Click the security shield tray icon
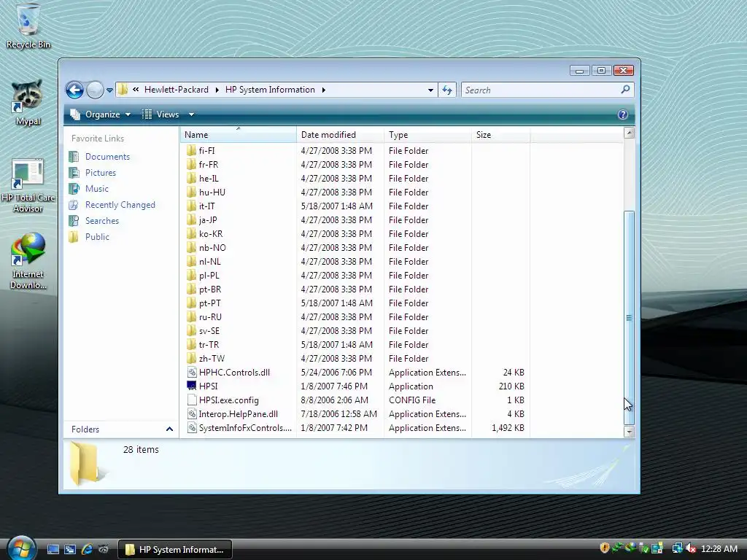The image size is (747, 560). point(605,548)
